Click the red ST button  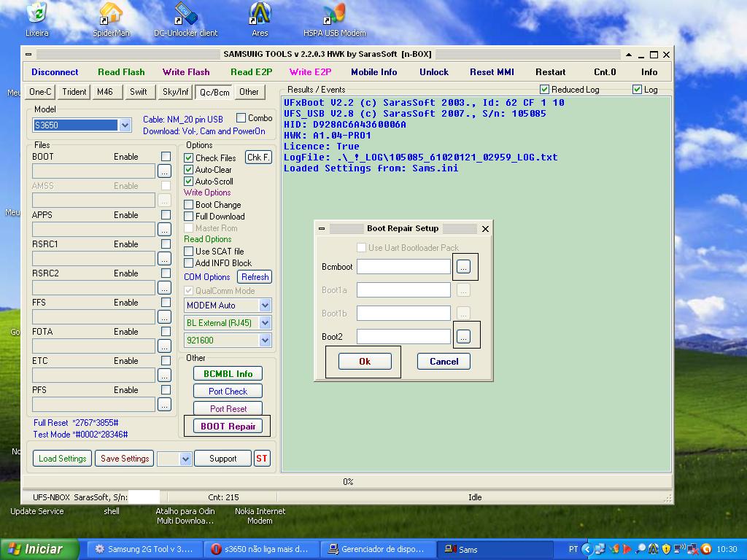click(262, 458)
